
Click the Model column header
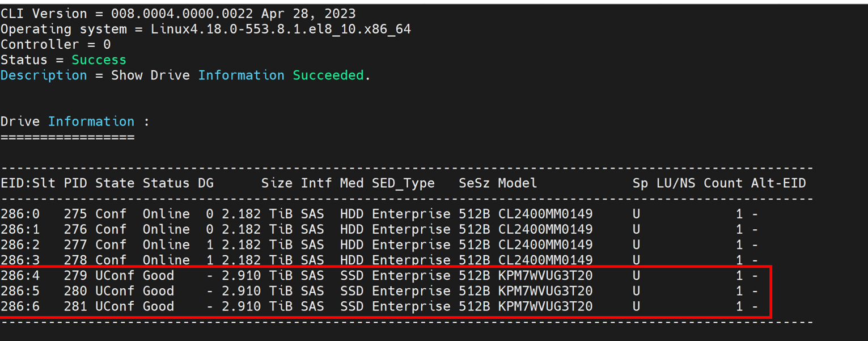click(x=517, y=183)
